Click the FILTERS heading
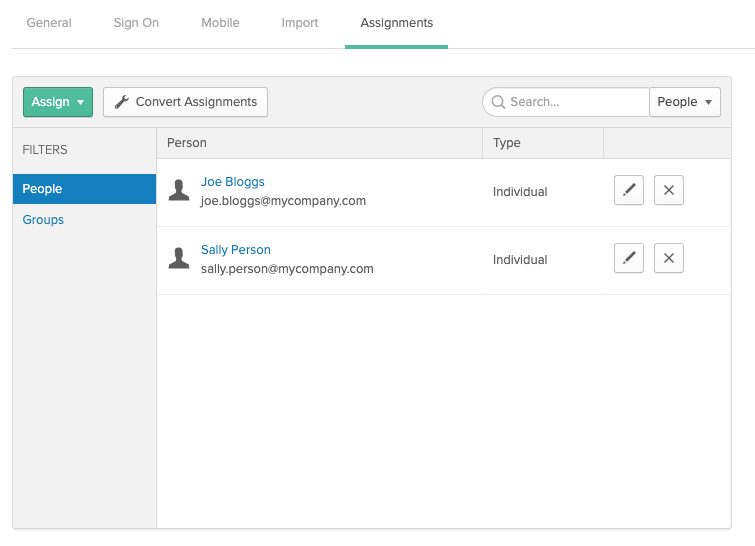 pos(45,150)
